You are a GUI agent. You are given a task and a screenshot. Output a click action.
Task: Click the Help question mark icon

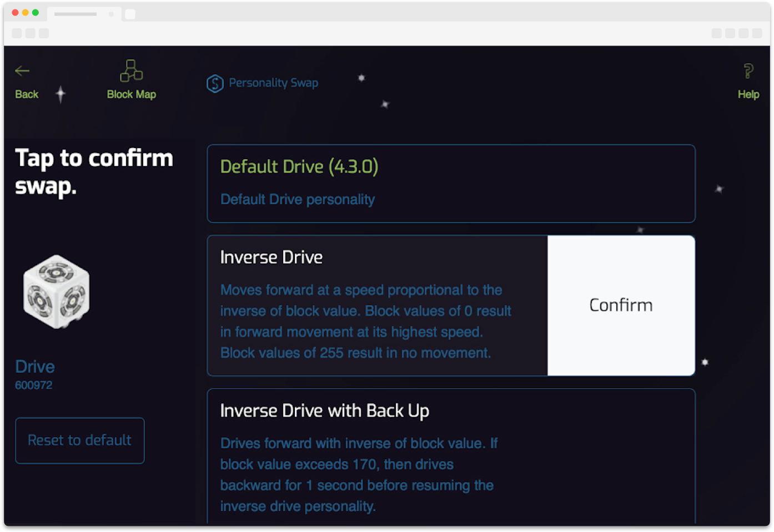[x=748, y=71]
